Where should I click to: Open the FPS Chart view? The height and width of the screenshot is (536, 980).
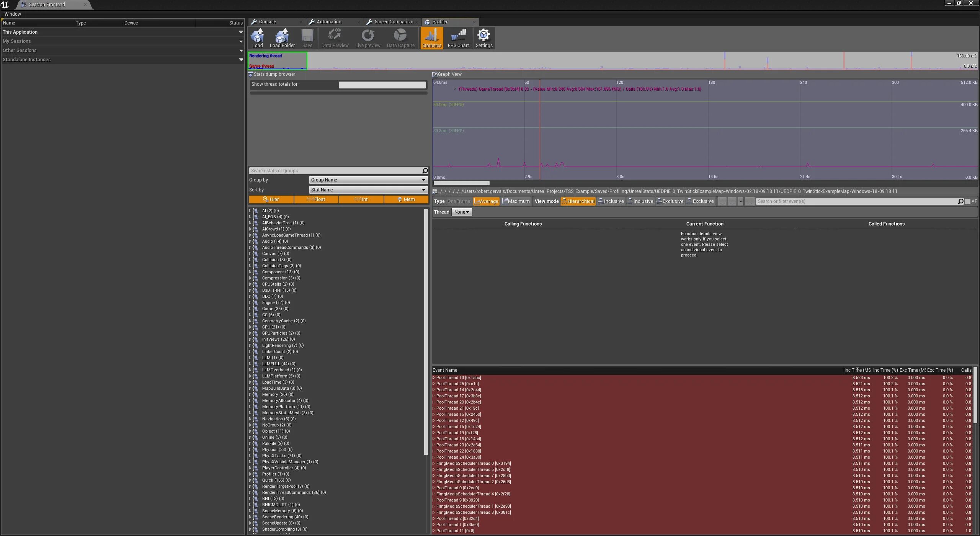(458, 38)
